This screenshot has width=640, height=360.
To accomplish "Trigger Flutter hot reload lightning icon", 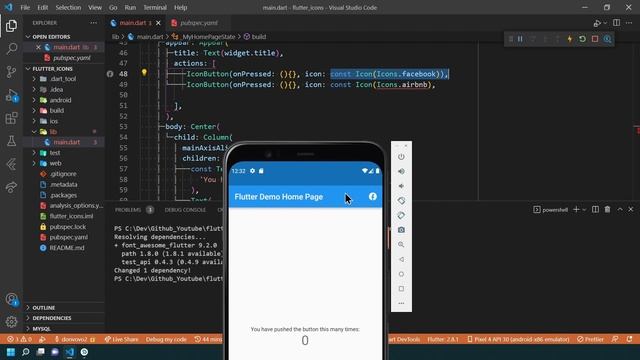I will point(570,39).
